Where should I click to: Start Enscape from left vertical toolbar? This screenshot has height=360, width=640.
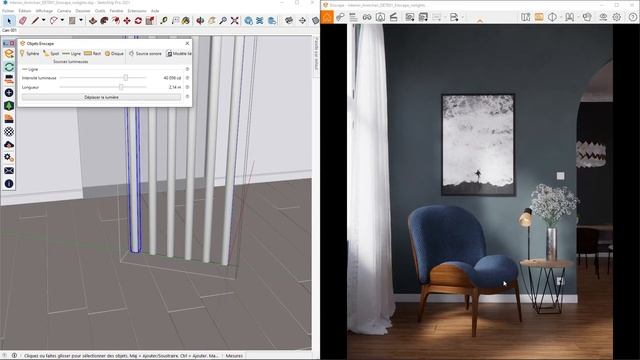9,53
